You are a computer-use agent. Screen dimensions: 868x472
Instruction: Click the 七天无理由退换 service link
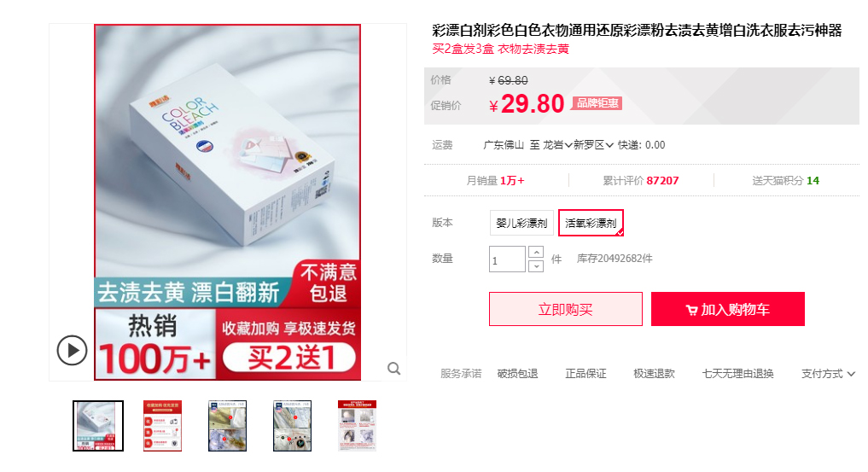tap(737, 374)
